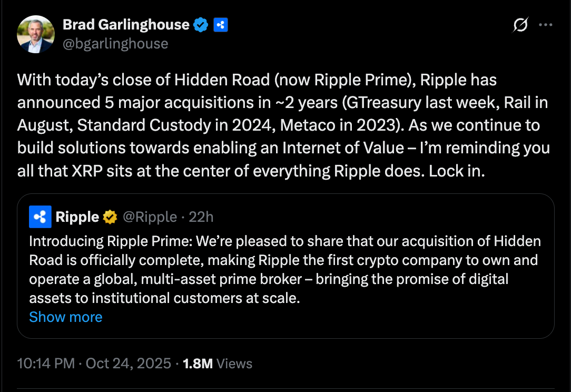Viewport: 571px width, 392px height.
Task: Click the blue verified badge next to Brad Garlinghouse
Action: click(201, 24)
